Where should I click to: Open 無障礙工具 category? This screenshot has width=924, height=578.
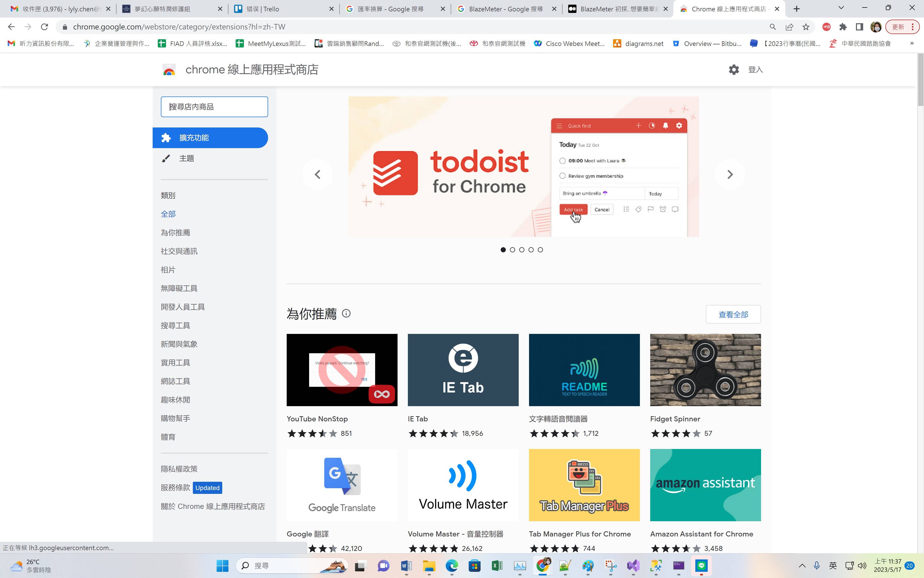click(179, 288)
